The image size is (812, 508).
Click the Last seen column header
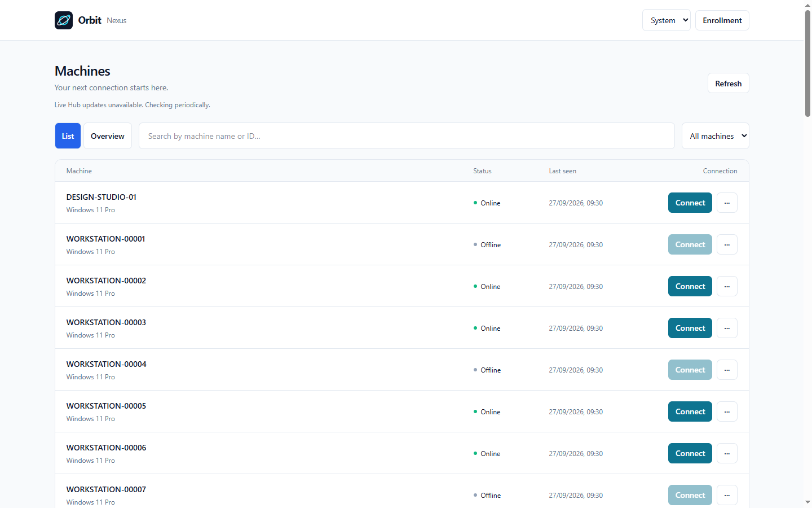point(563,171)
